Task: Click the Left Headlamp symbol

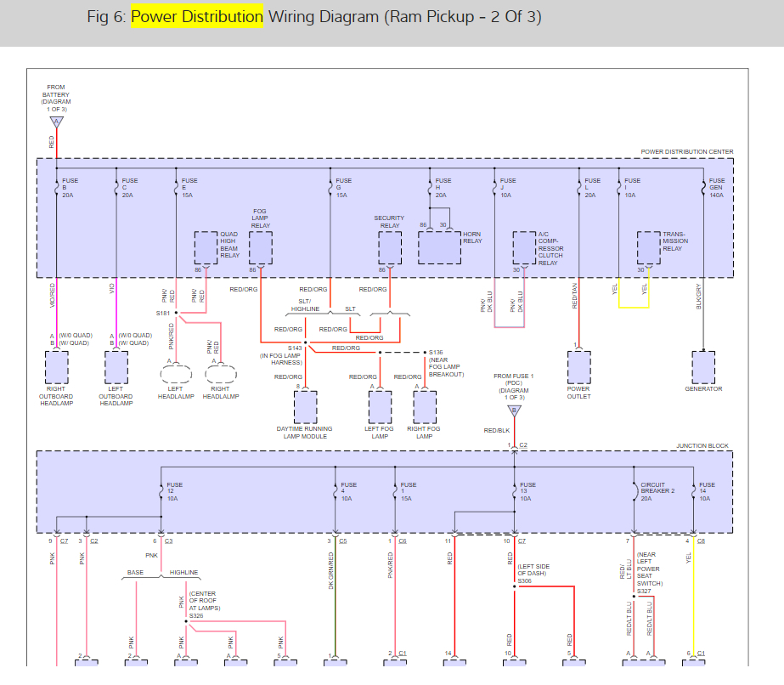Action: coord(176,374)
